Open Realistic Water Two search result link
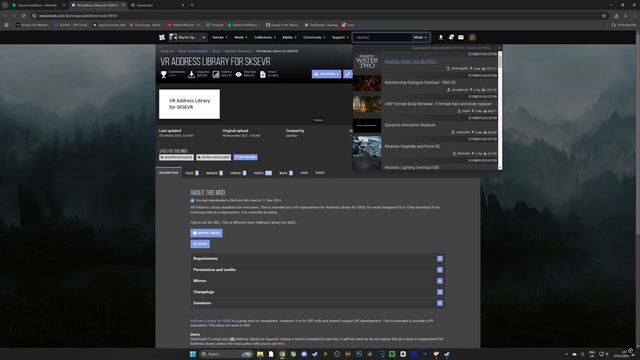This screenshot has width=640, height=360. click(x=411, y=62)
